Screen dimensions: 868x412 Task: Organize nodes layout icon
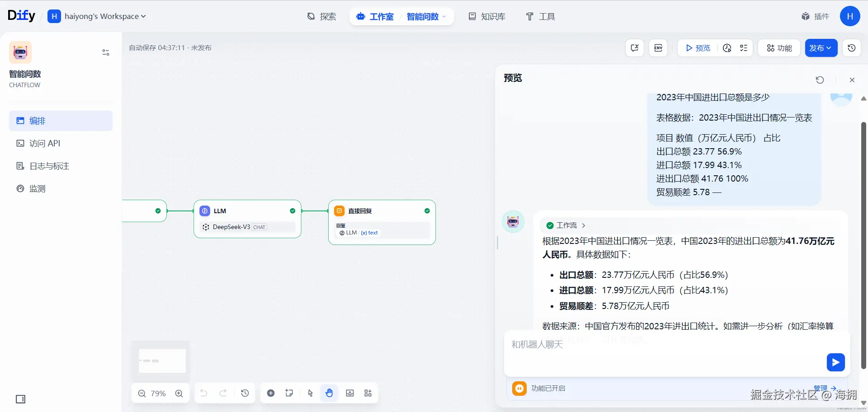point(368,393)
